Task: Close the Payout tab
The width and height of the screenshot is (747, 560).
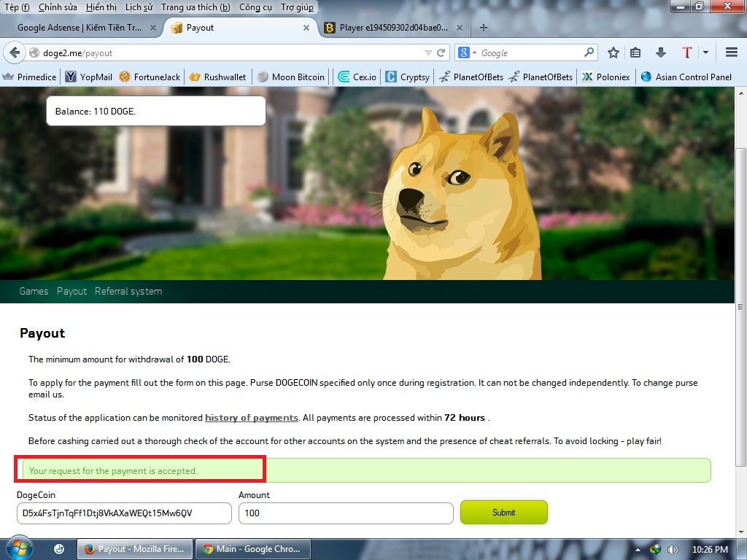Action: (x=306, y=28)
